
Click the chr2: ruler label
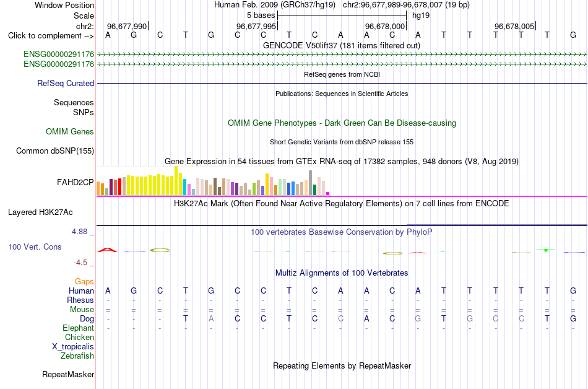point(85,26)
